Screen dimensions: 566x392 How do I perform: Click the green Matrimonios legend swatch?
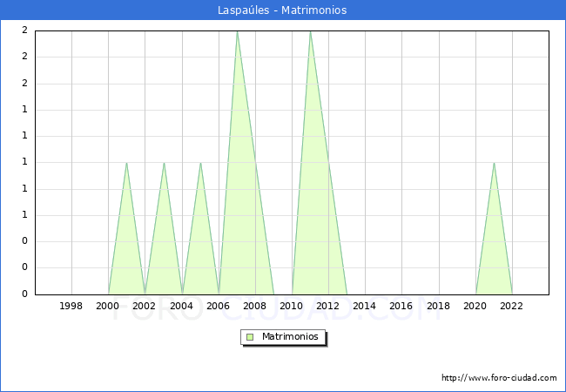(x=250, y=336)
